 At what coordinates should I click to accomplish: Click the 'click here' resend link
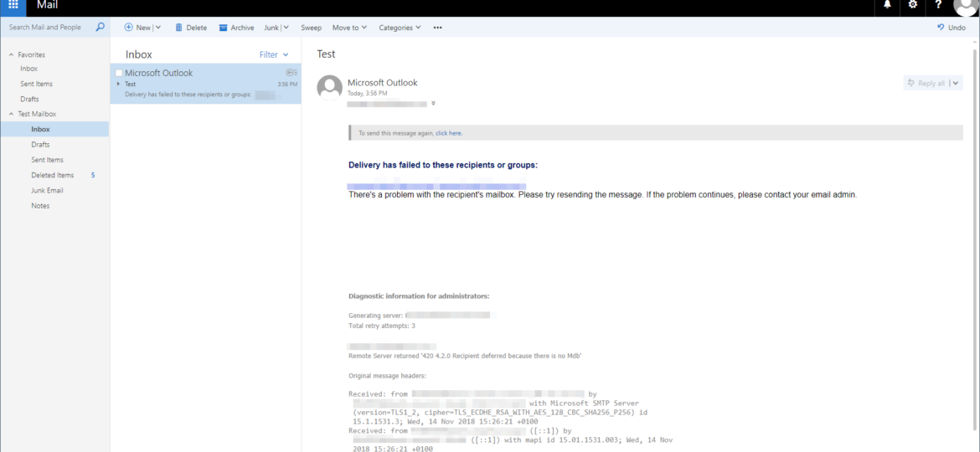coord(449,133)
